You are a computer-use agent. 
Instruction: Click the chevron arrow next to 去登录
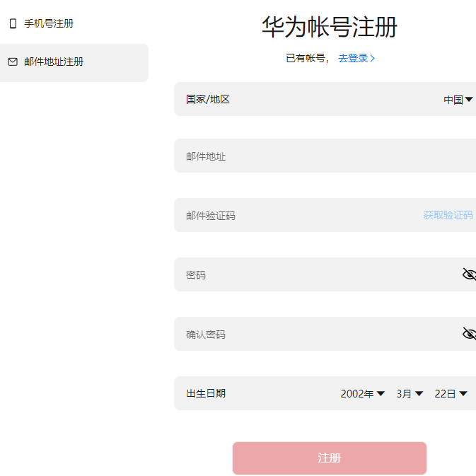tap(373, 59)
